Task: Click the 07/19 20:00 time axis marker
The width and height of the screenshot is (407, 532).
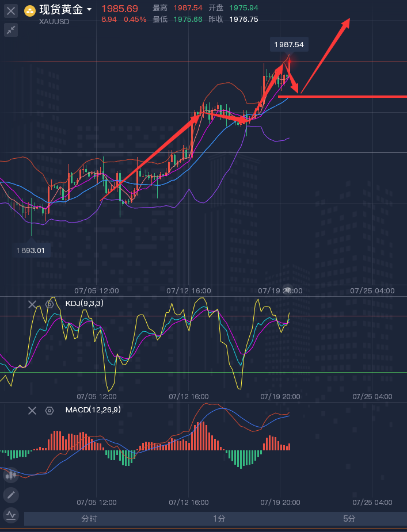Action: coord(279,291)
